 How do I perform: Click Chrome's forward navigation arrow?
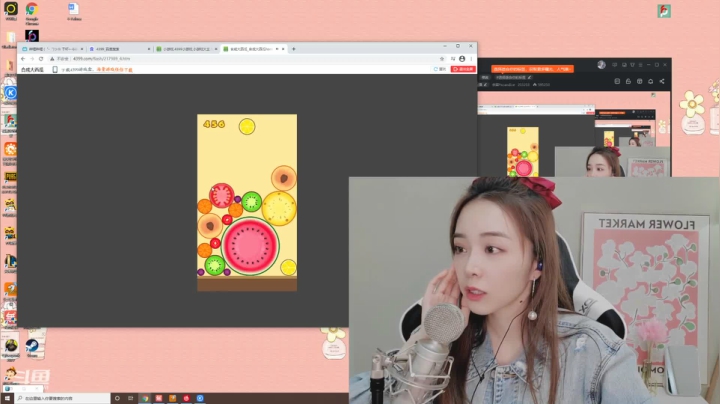[x=32, y=59]
